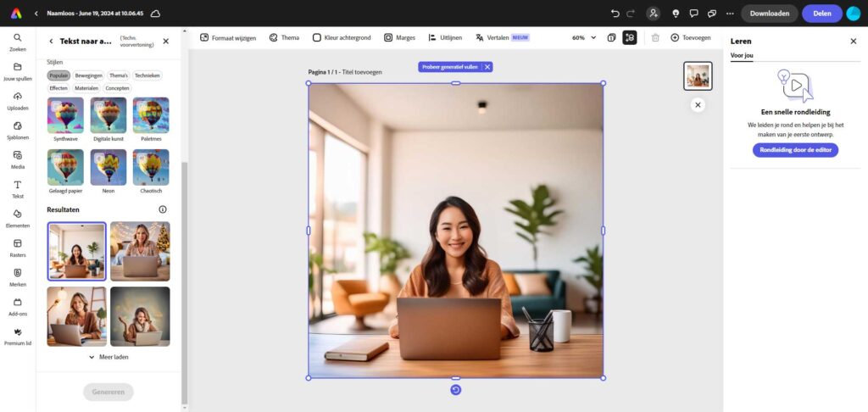Open the Tekst panel
Image resolution: width=868 pixels, height=412 pixels.
click(x=18, y=189)
